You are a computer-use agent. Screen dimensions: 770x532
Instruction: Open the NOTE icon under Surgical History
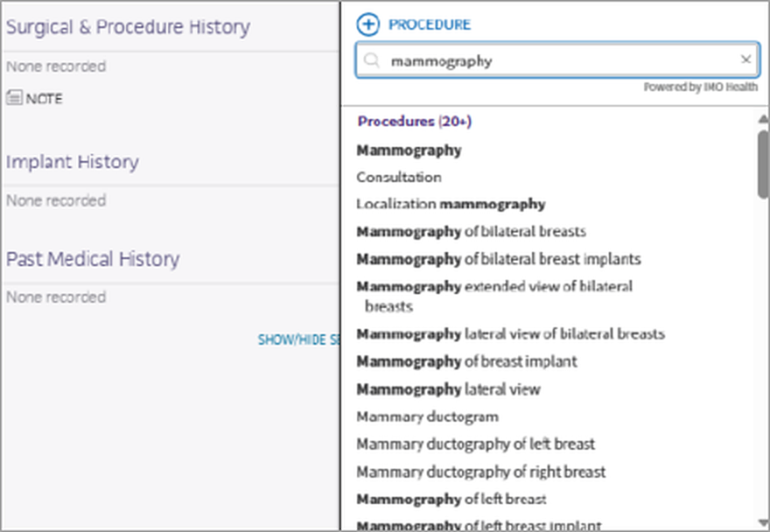point(14,98)
